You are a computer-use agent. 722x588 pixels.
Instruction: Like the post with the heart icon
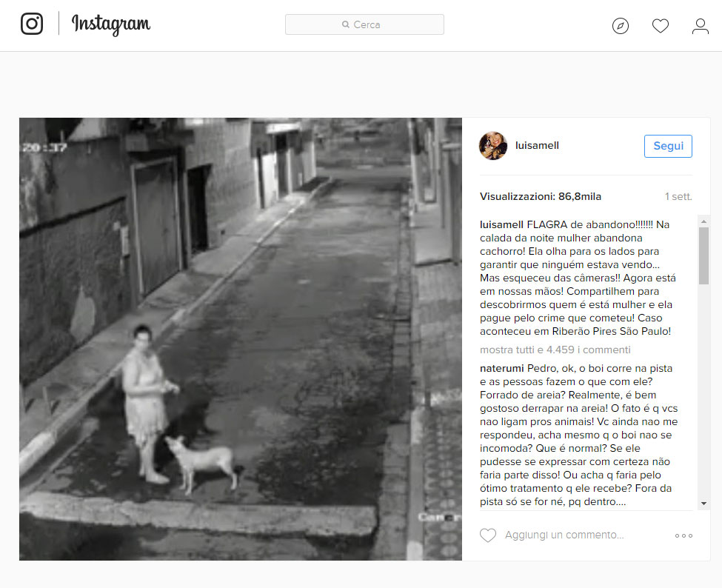[488, 535]
